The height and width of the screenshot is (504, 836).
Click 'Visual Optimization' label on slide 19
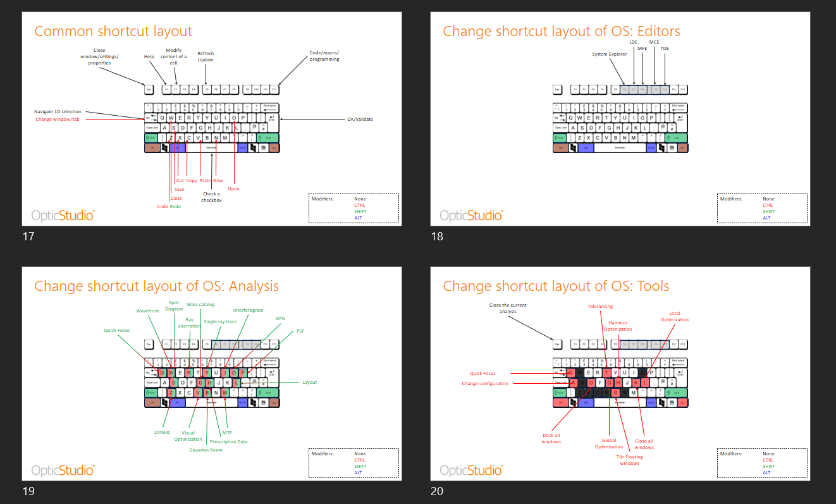(188, 436)
